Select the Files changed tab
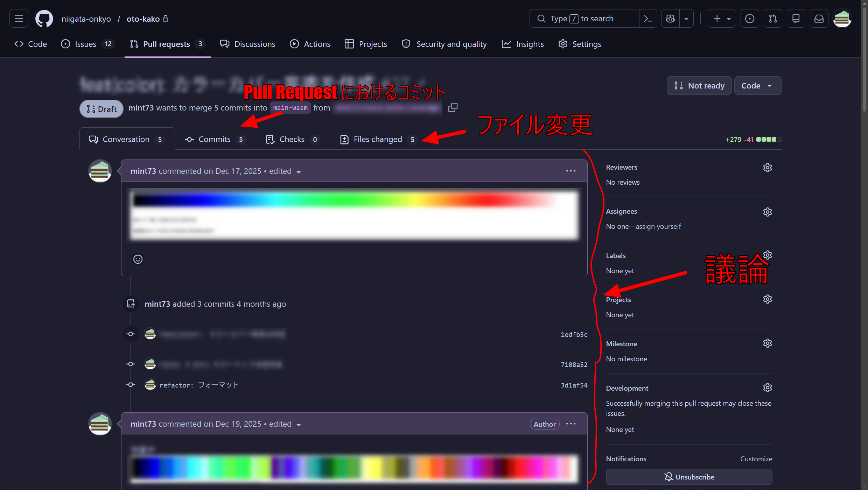The width and height of the screenshot is (868, 490). 379,139
